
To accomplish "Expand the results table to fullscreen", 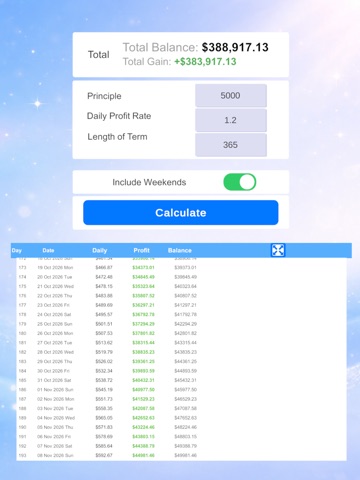I will 278,250.
